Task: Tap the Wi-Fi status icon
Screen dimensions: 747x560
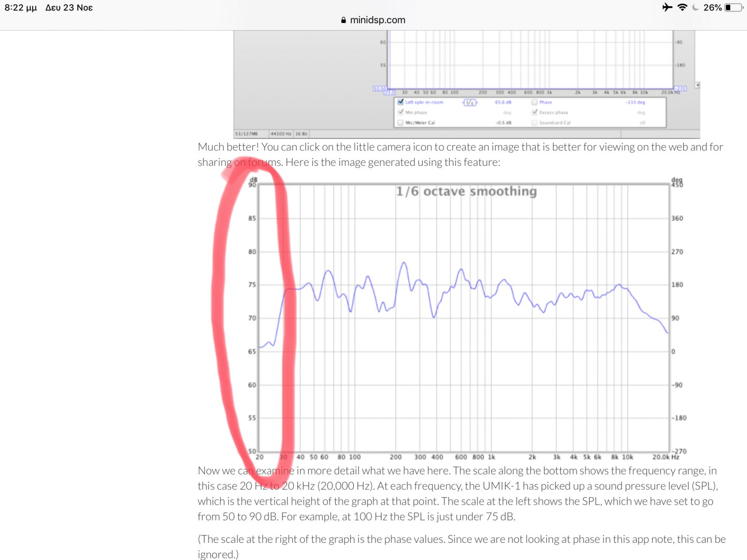Action: [683, 7]
